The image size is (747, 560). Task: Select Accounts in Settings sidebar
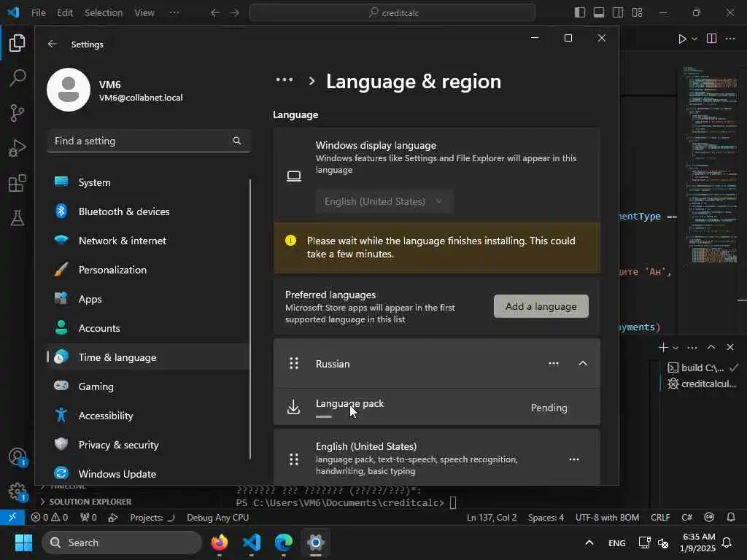coord(149,328)
